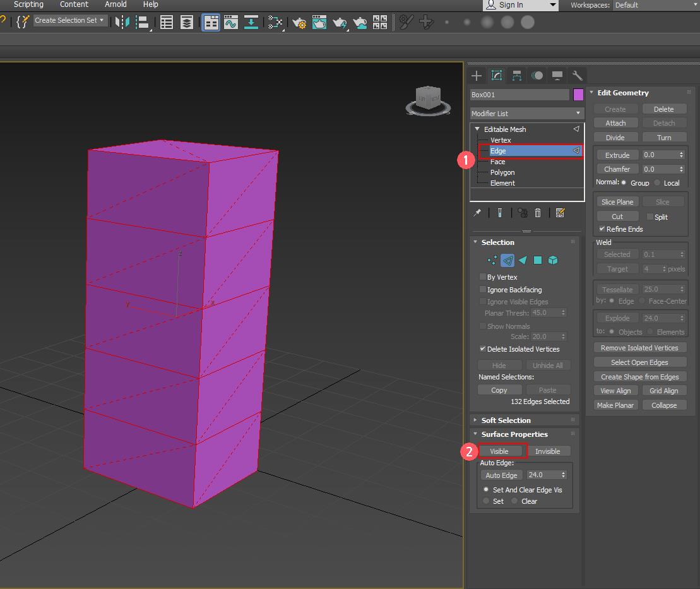
Task: Click the Select Open Edges button
Action: pyautogui.click(x=640, y=362)
